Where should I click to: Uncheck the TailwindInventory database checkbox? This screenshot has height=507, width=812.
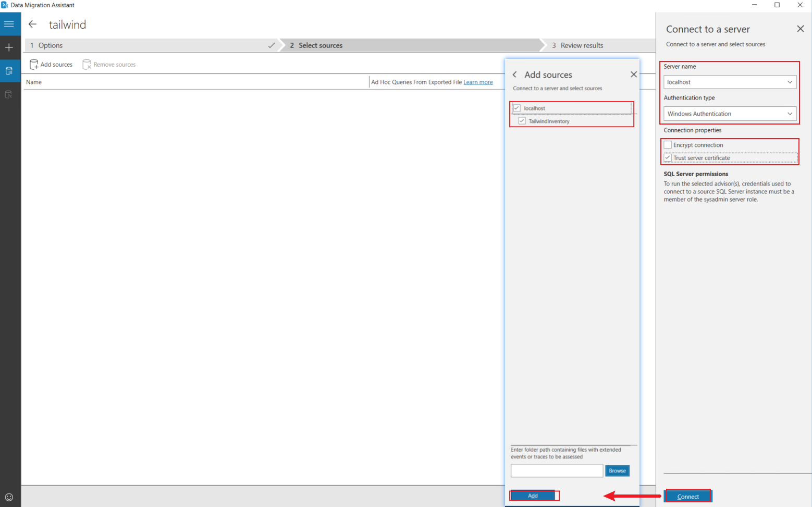click(522, 121)
